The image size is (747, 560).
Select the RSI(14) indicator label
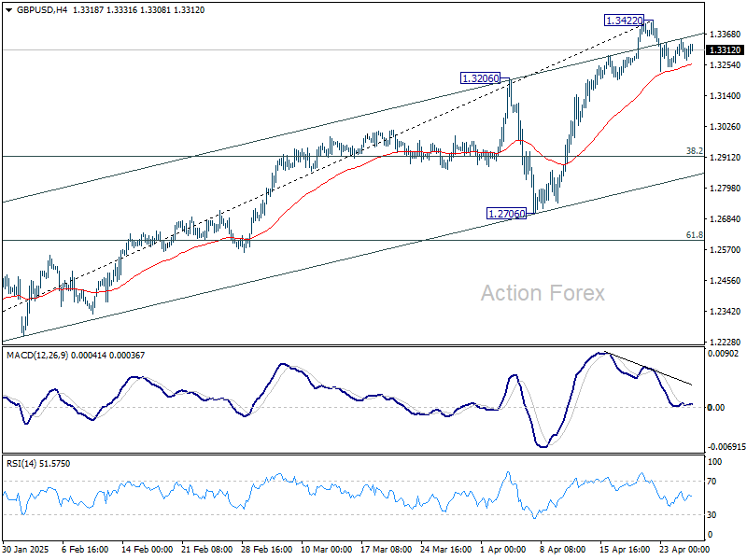point(28,461)
